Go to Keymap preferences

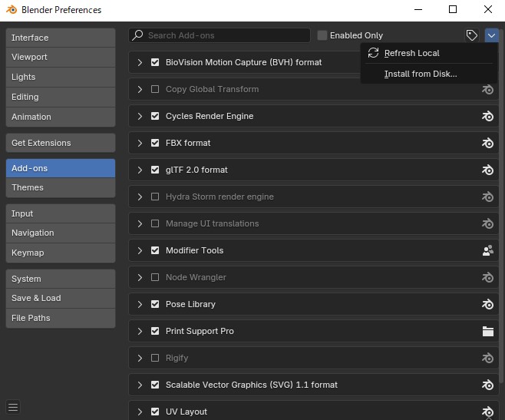tap(61, 253)
